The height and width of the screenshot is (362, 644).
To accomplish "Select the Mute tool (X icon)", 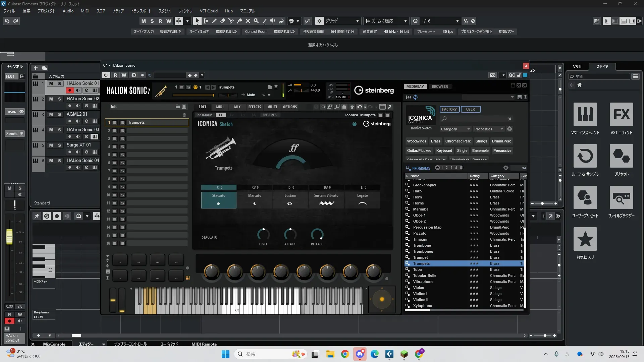I will [248, 21].
